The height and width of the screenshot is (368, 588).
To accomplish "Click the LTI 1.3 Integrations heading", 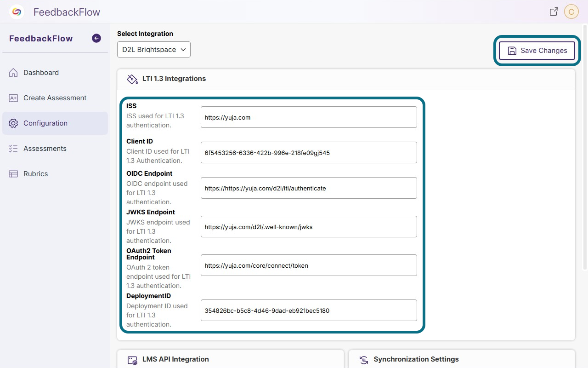I will click(174, 79).
